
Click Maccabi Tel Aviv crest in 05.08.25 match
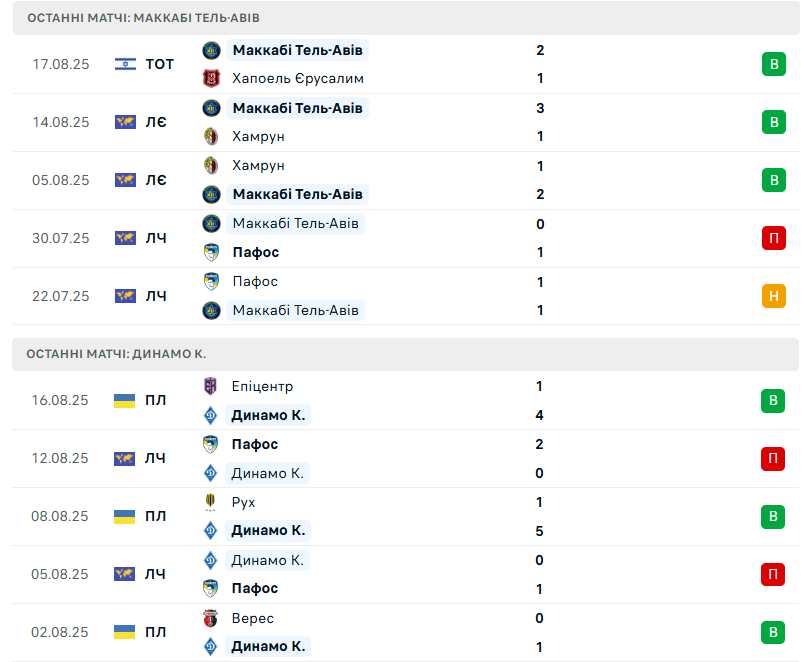[x=211, y=194]
